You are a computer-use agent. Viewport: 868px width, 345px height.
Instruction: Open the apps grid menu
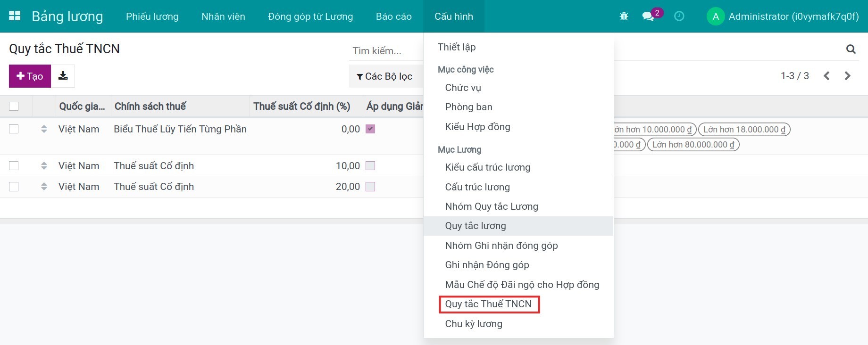tap(14, 15)
